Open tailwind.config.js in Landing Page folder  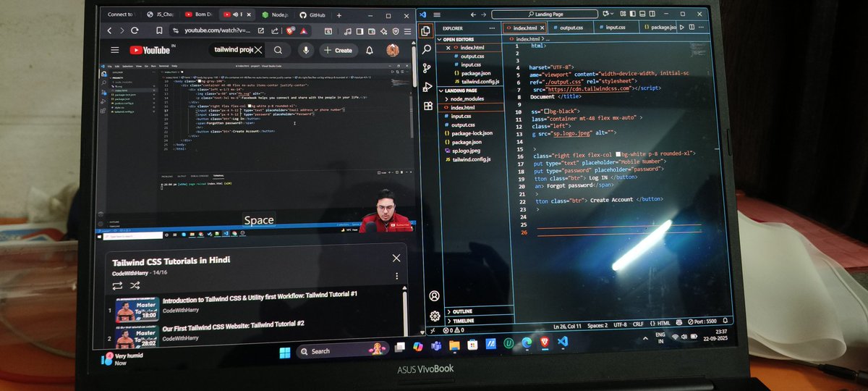tap(472, 159)
